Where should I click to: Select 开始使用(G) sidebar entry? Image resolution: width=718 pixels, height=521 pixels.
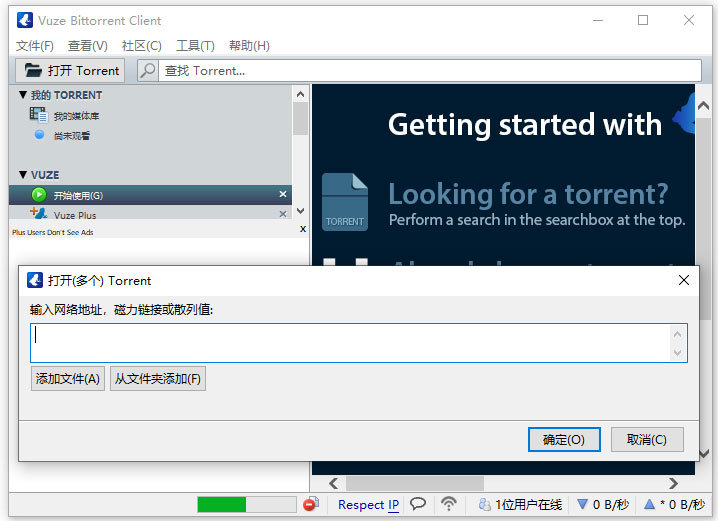click(x=150, y=195)
